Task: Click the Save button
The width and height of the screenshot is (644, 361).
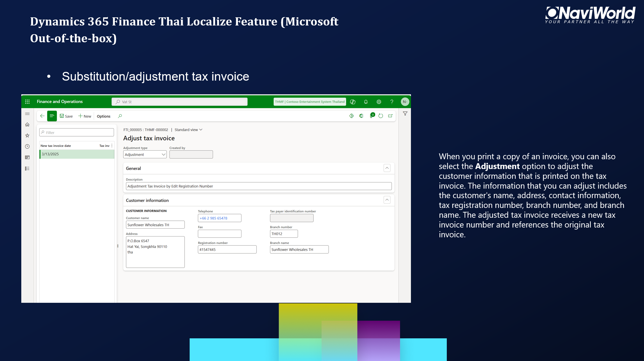Action: (x=66, y=116)
